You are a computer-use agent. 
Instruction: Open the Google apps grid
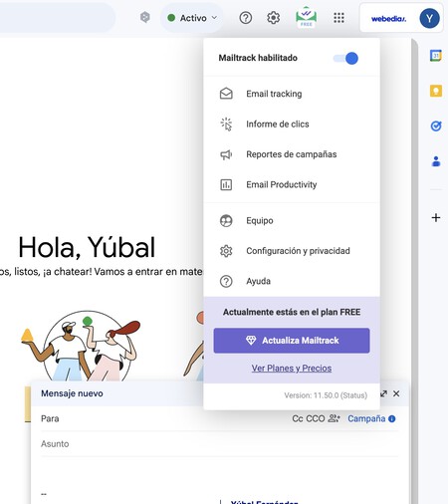pos(338,18)
